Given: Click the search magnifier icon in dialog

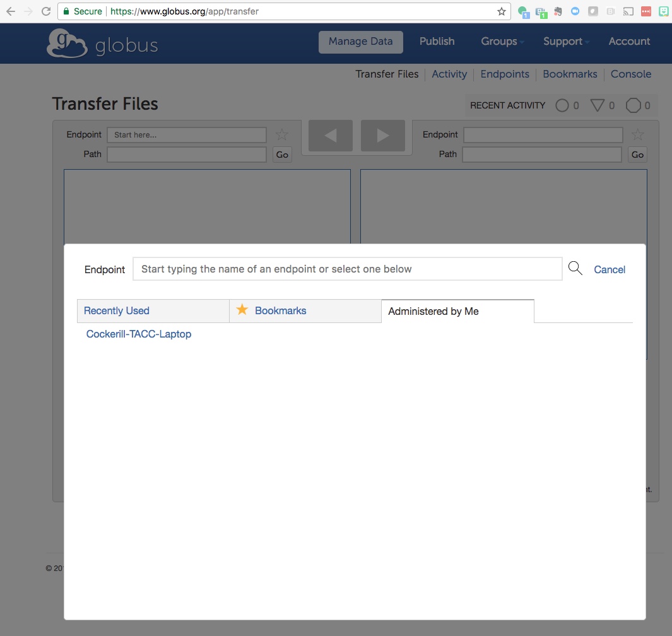Looking at the screenshot, I should [x=575, y=268].
